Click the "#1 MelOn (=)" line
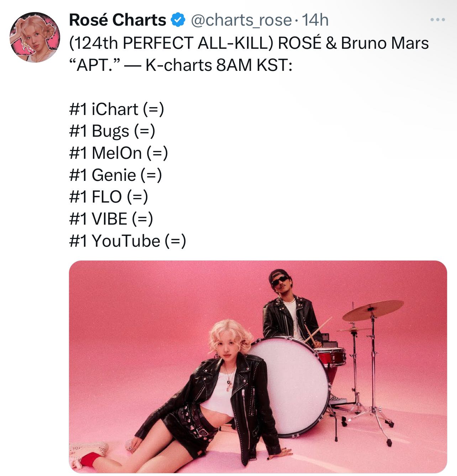Image resolution: width=457 pixels, height=476 pixels. 119,153
